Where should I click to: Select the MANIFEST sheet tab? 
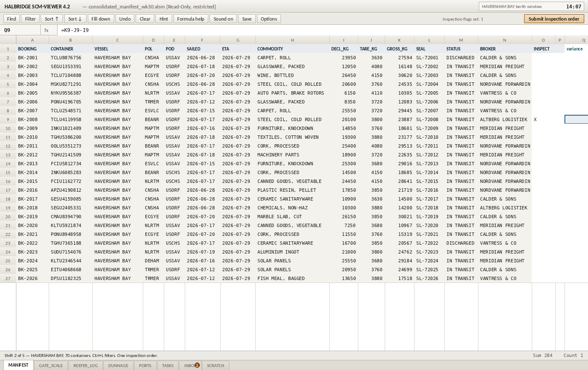click(x=18, y=365)
